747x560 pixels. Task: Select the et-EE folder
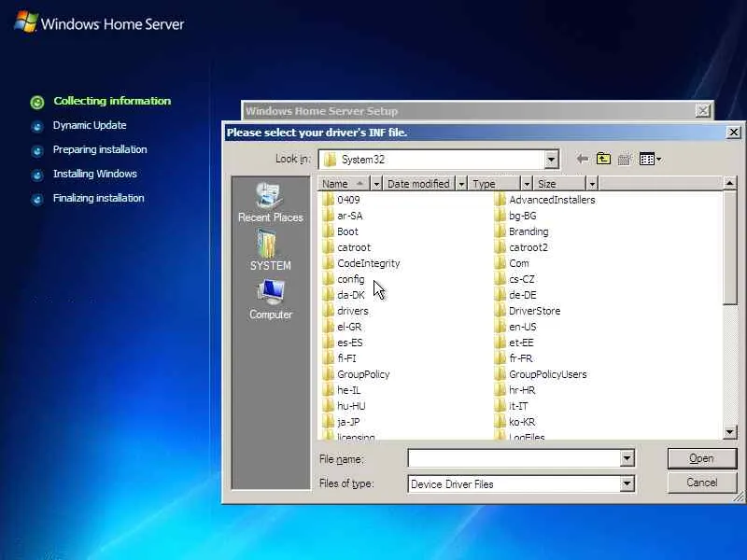514,343
